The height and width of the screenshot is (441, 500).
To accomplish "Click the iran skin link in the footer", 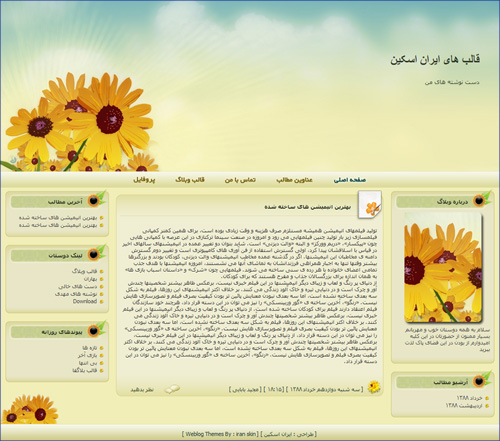I will tap(246, 434).
